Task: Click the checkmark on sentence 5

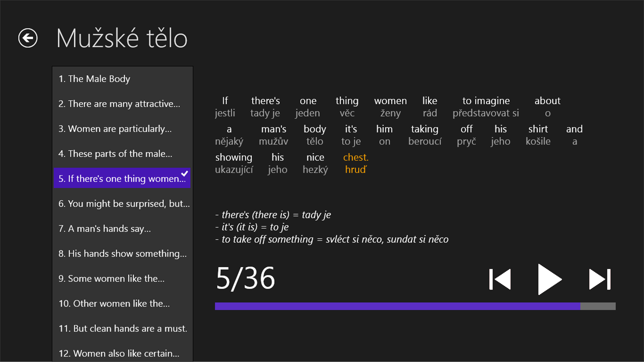Action: click(x=184, y=173)
